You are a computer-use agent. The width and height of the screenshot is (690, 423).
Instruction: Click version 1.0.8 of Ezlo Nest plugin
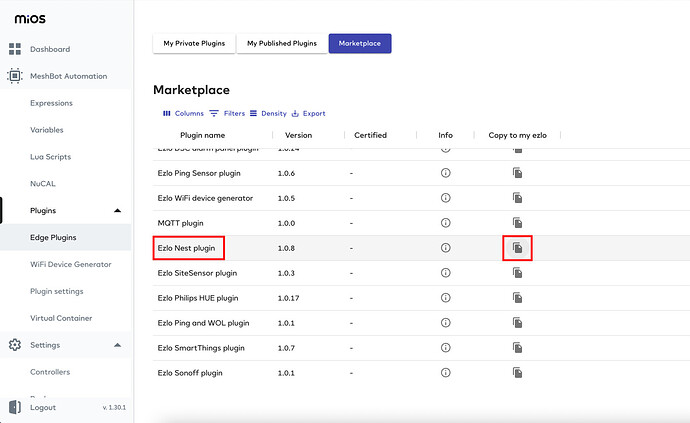[x=286, y=248]
